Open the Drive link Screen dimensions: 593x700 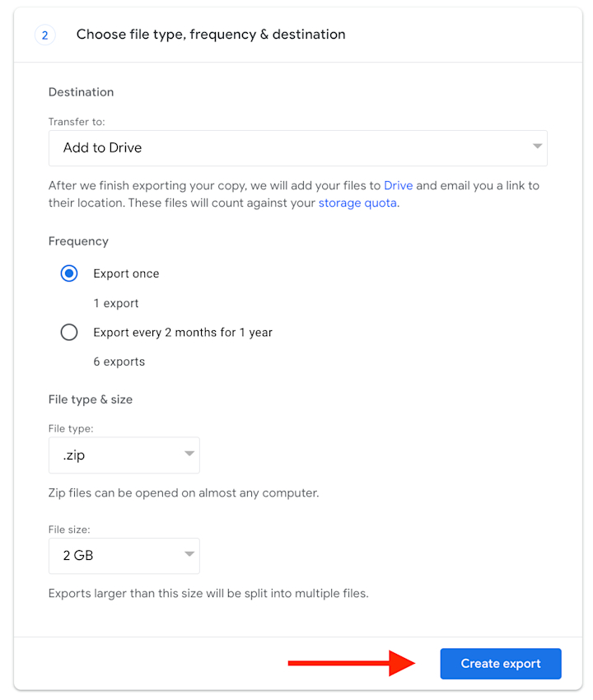[x=399, y=185]
